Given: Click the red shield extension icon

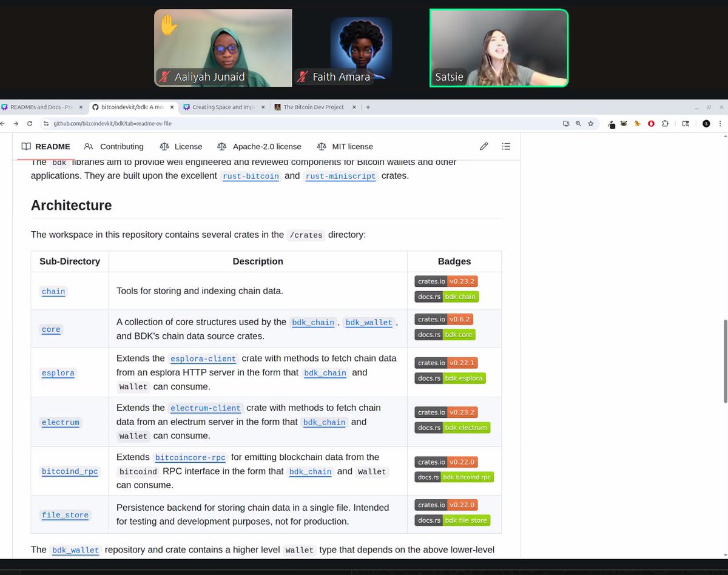Looking at the screenshot, I should click(x=651, y=123).
